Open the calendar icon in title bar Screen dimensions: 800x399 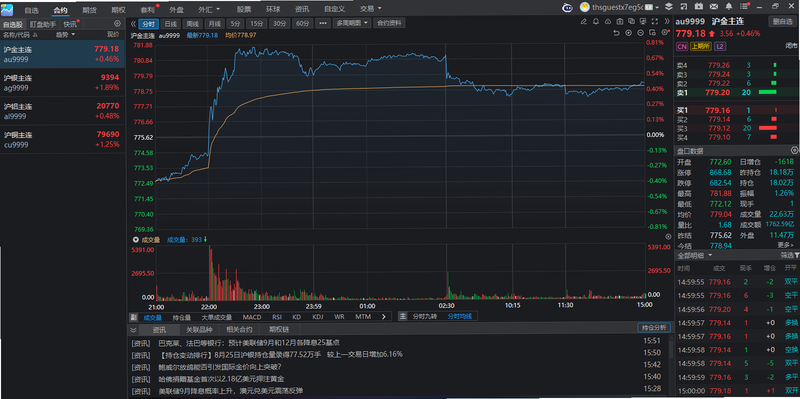pyautogui.click(x=698, y=7)
